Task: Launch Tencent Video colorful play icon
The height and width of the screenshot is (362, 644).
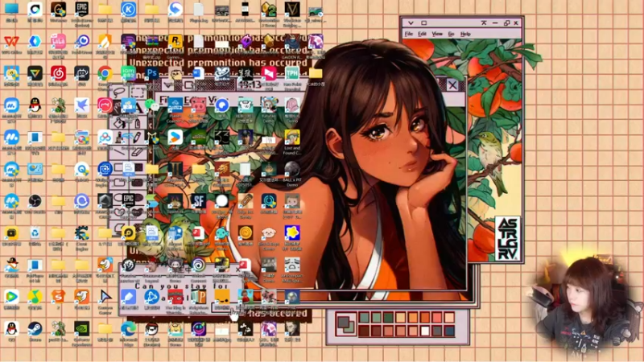Action: tap(11, 297)
